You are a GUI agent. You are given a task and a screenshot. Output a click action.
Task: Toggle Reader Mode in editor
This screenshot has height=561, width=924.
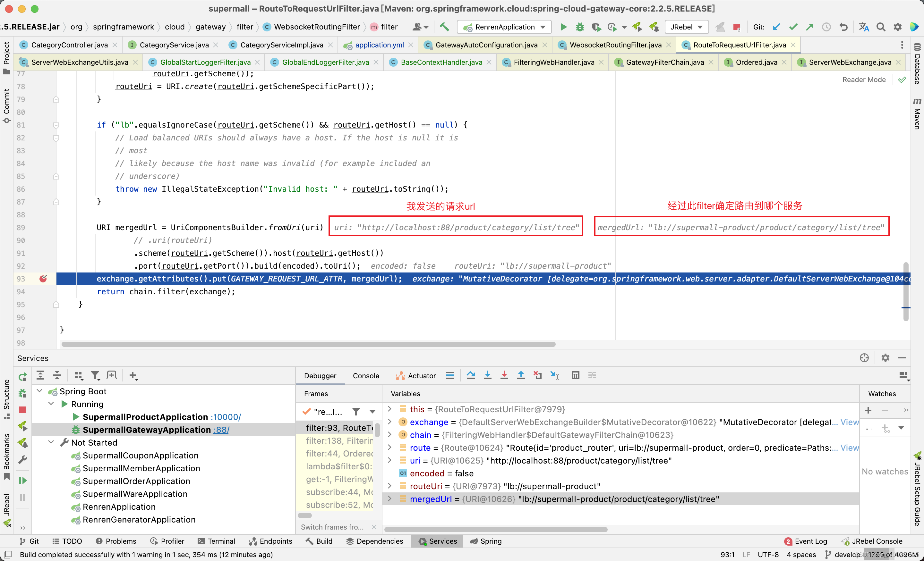[864, 80]
